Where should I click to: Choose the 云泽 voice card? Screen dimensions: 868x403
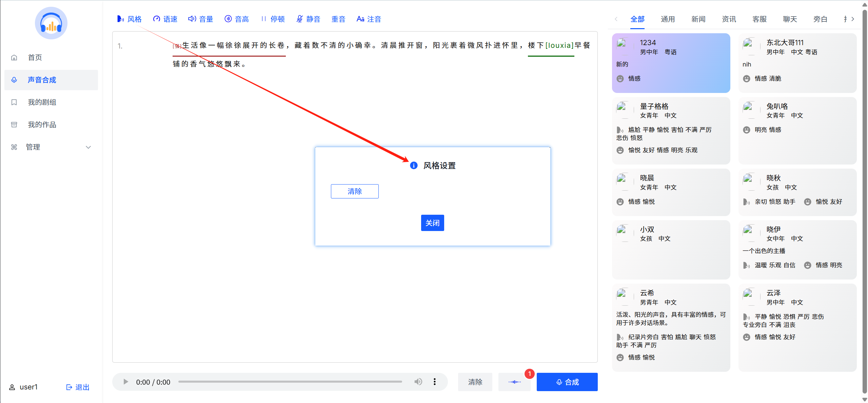797,328
